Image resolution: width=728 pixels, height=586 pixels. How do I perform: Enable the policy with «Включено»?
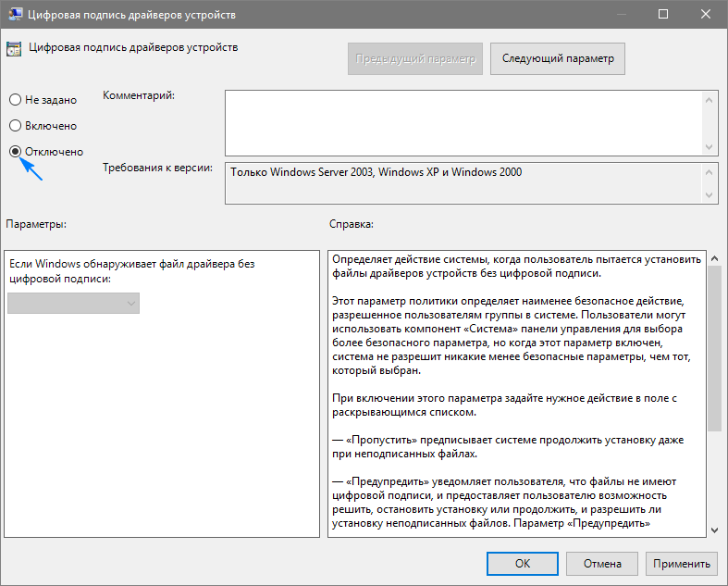(15, 126)
